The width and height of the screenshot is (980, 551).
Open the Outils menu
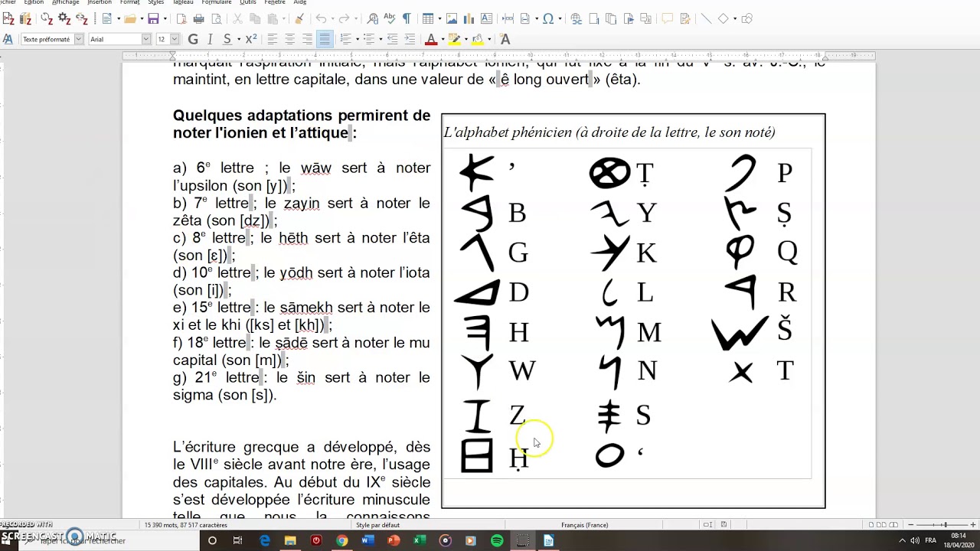247,3
